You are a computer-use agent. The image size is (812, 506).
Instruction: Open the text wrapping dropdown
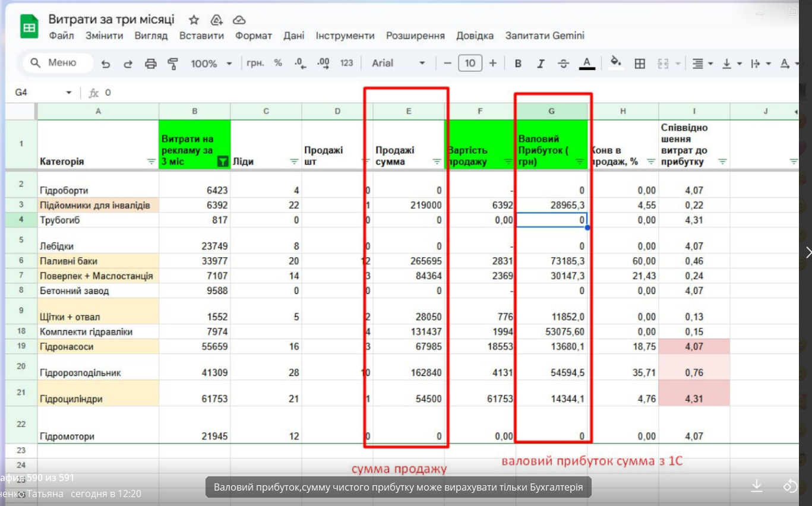[x=761, y=64]
